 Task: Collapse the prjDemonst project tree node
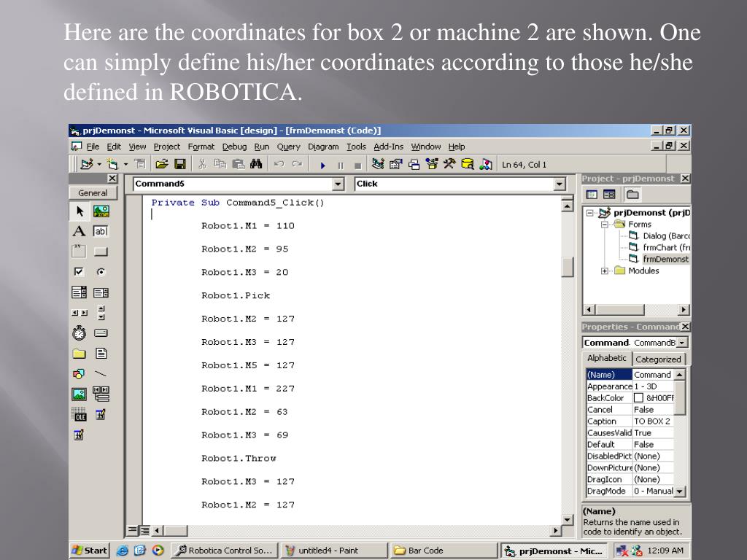click(x=589, y=213)
